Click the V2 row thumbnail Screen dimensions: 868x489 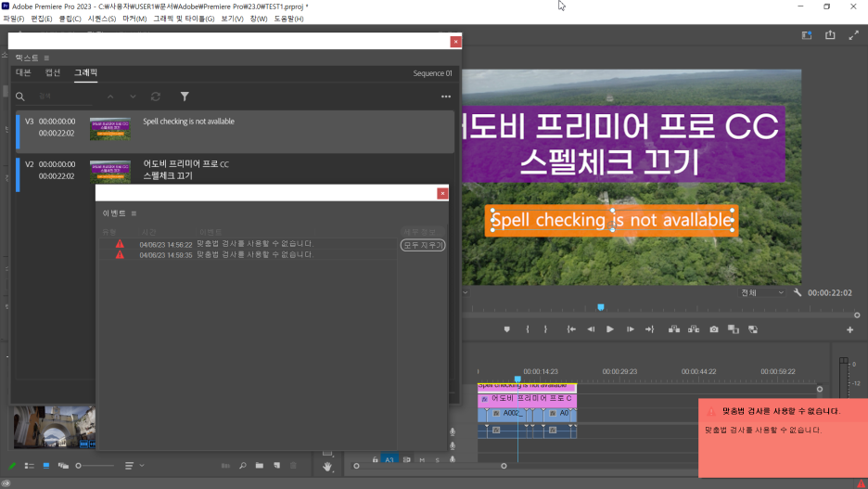tap(110, 171)
